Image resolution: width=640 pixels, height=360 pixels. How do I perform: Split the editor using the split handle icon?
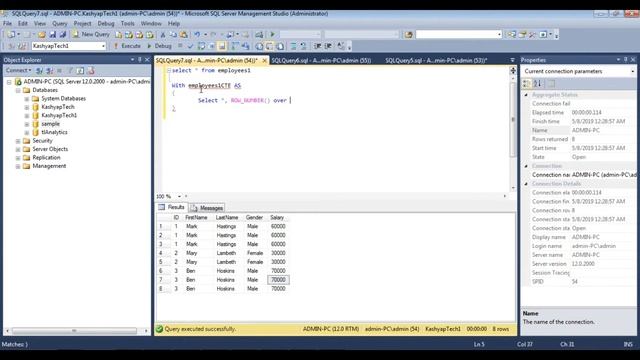coord(513,71)
